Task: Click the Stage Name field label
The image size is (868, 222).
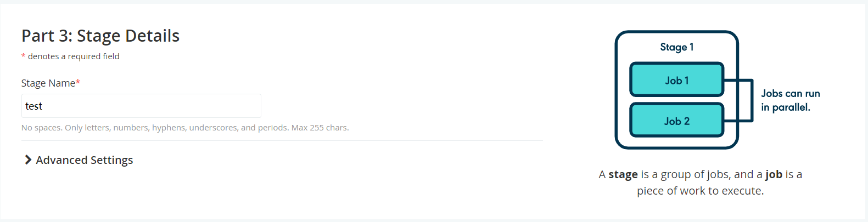Action: click(x=48, y=83)
